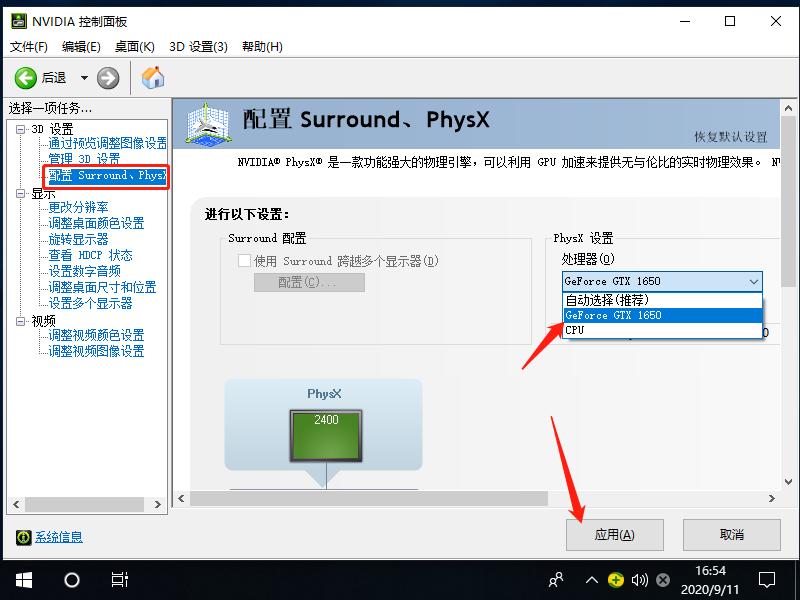This screenshot has width=800, height=600.
Task: Open the PhysX 处理器 dropdown
Action: (752, 281)
